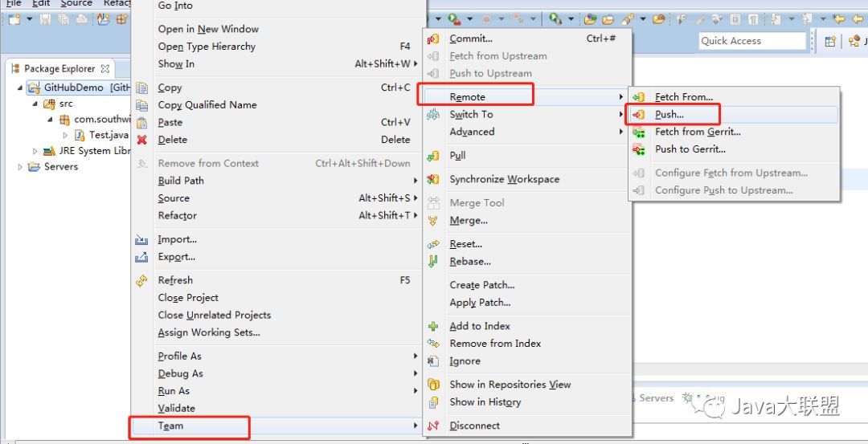Choose Team in the context menu
The height and width of the screenshot is (444, 868).
click(x=276, y=426)
